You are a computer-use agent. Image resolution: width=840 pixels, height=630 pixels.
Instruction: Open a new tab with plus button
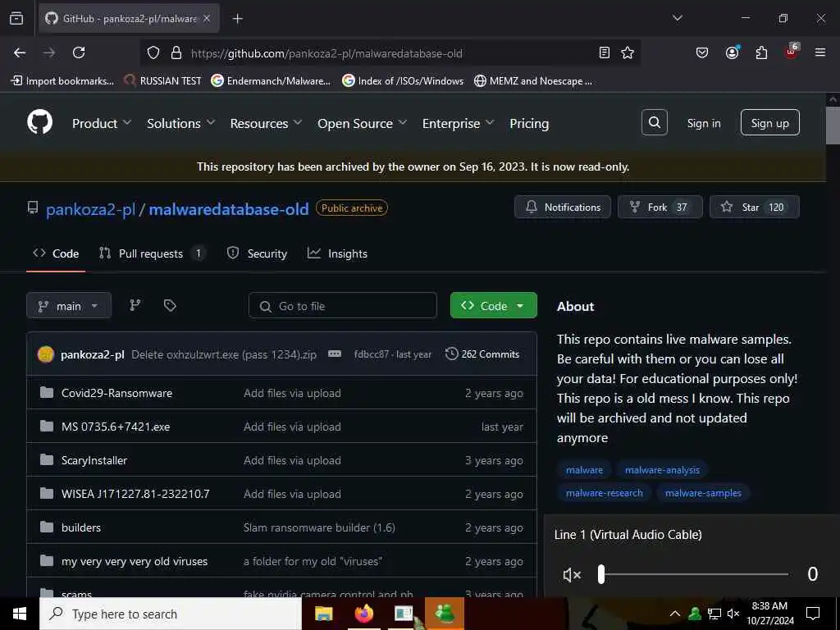tap(237, 19)
